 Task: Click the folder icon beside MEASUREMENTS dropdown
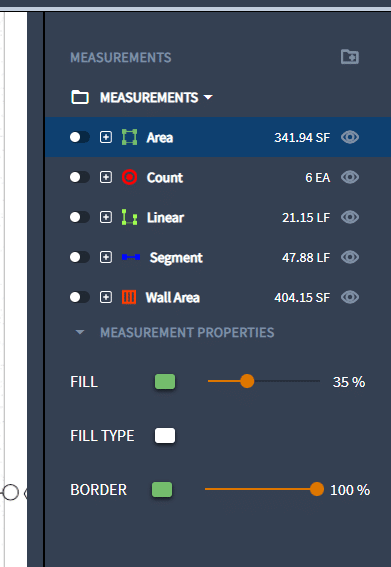(x=80, y=97)
